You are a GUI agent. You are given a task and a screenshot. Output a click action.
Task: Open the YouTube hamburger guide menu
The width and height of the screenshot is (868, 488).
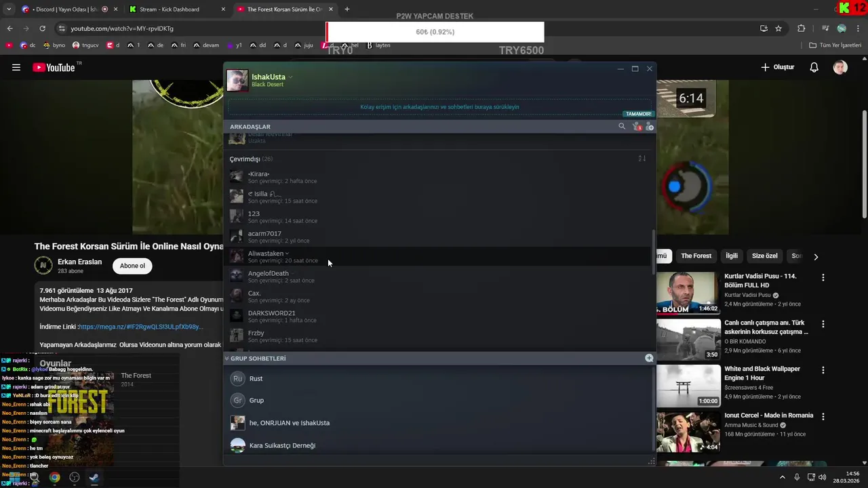coord(16,67)
